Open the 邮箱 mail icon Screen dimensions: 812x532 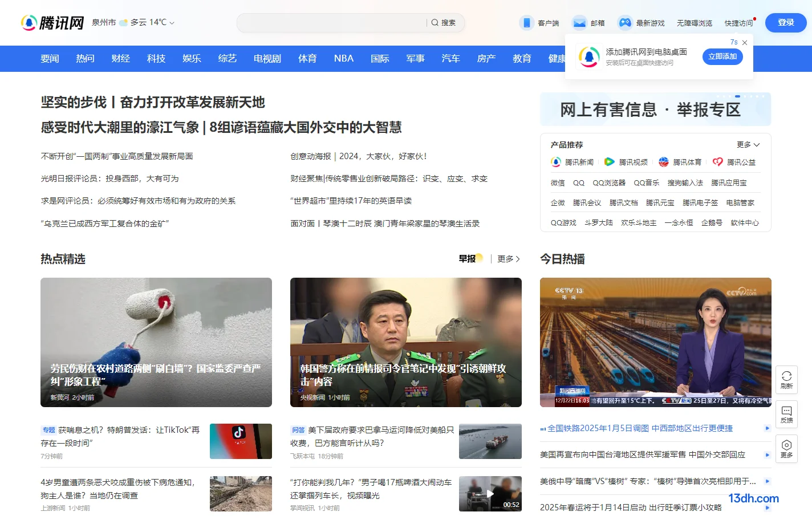579,23
